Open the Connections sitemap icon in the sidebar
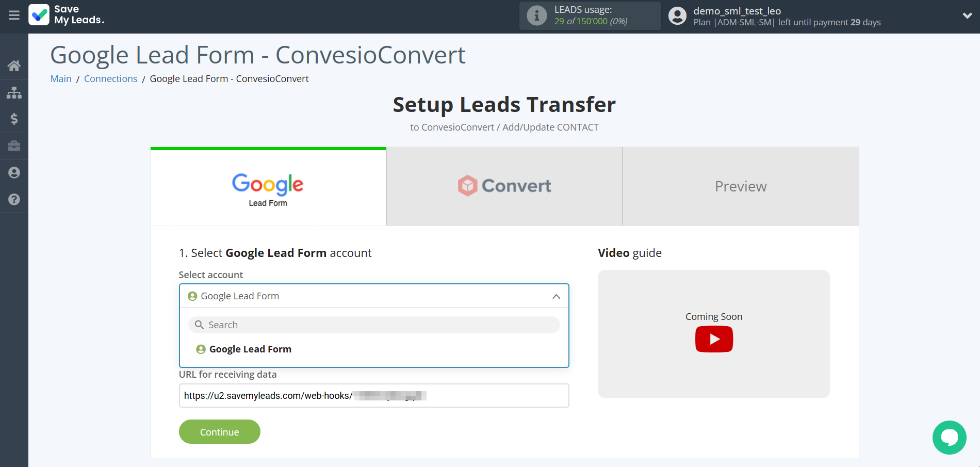 click(x=14, y=92)
